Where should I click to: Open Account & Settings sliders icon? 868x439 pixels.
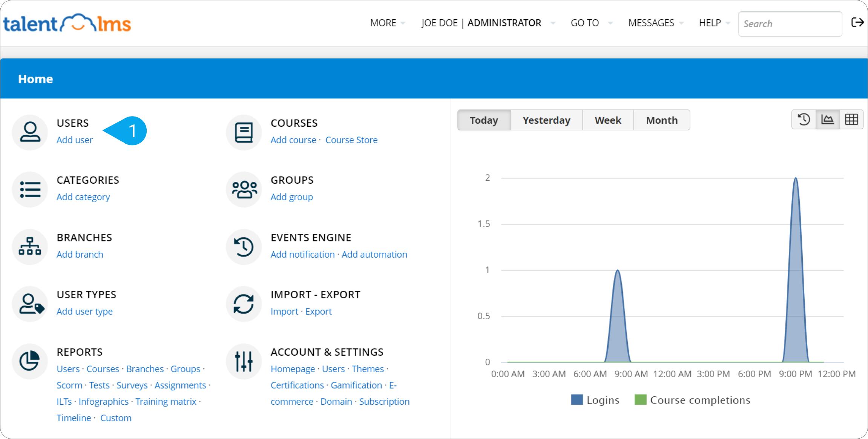(244, 361)
